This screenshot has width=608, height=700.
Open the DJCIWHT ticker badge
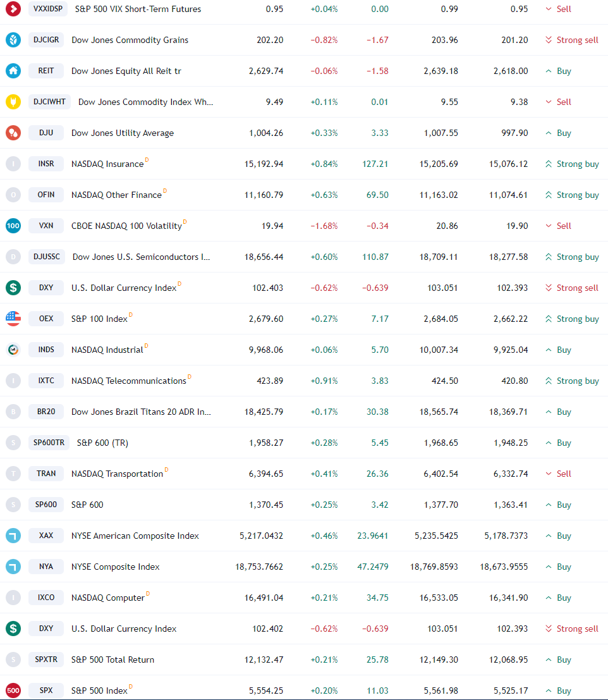49,102
